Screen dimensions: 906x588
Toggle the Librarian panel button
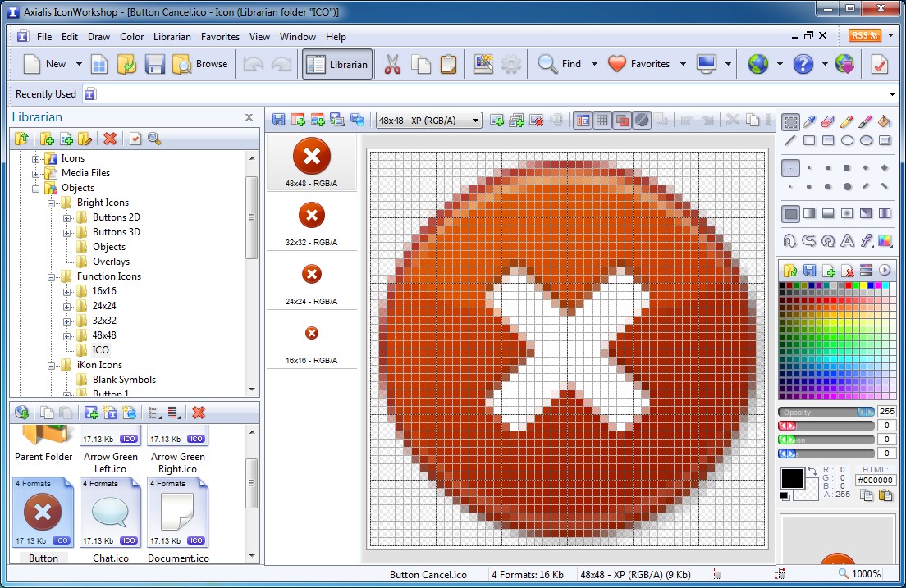[x=337, y=64]
